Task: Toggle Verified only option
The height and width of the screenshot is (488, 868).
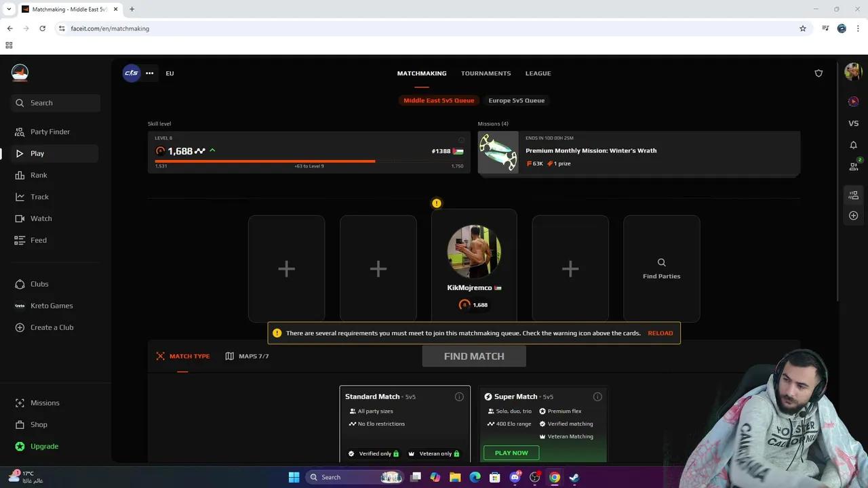Action: (x=374, y=453)
